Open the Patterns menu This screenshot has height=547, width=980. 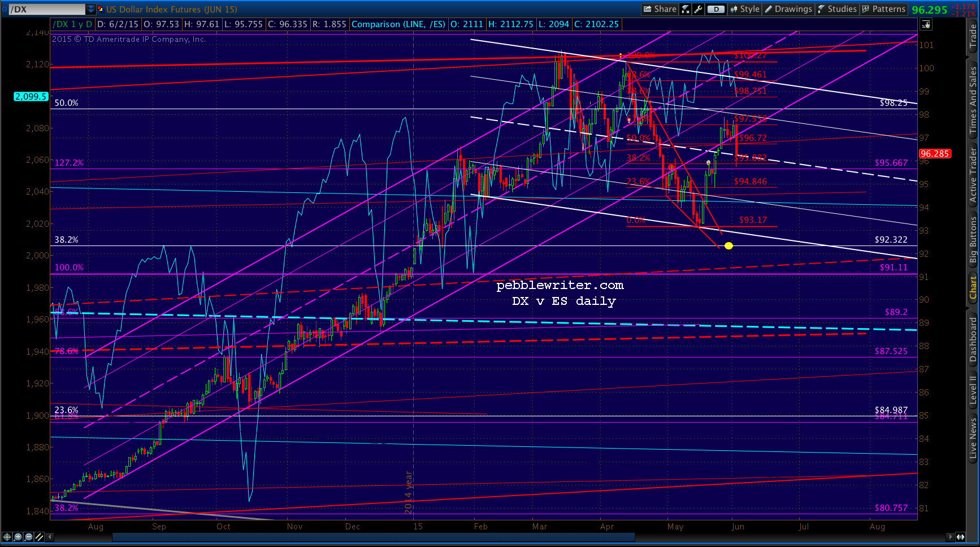(x=883, y=9)
